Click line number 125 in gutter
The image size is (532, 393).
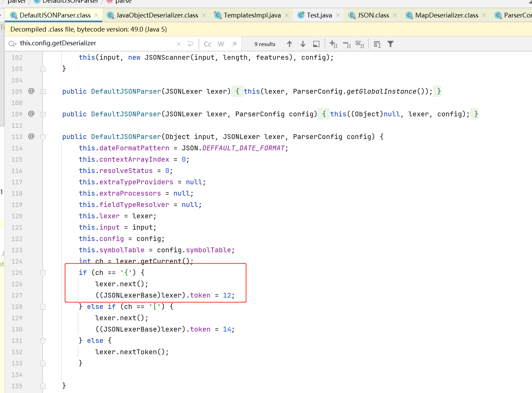click(17, 273)
